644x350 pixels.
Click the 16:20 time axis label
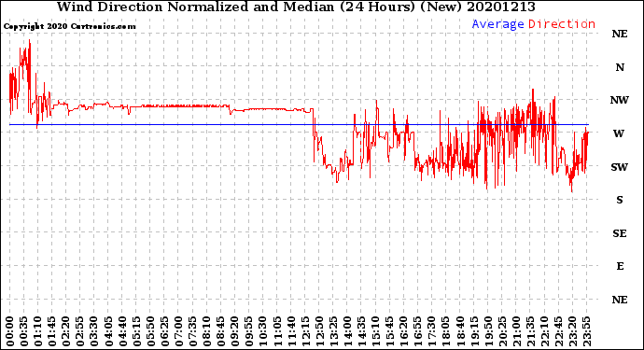coord(403,330)
